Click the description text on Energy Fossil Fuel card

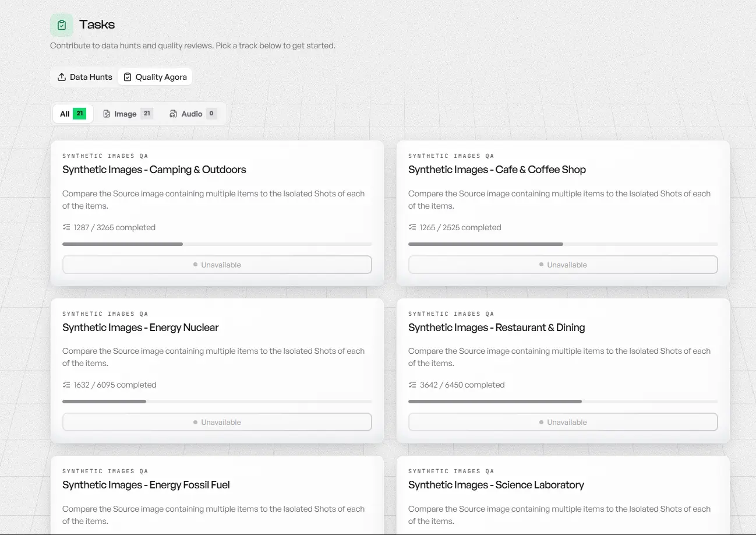214,515
